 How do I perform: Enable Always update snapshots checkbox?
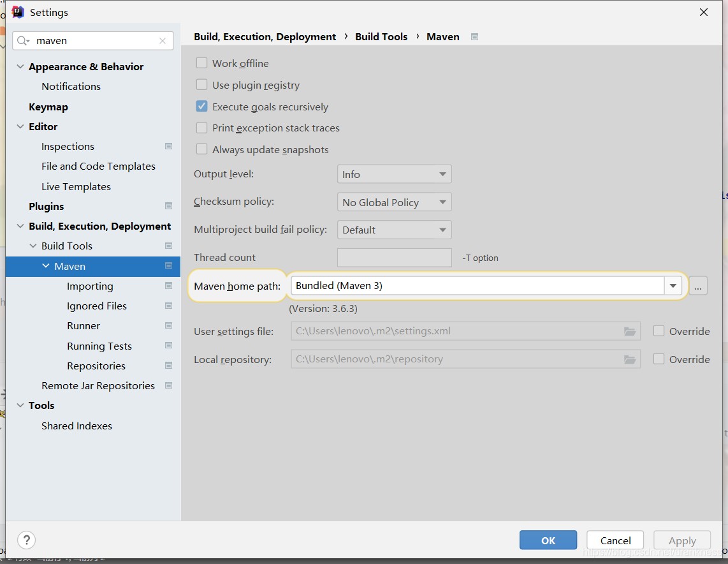coord(201,149)
